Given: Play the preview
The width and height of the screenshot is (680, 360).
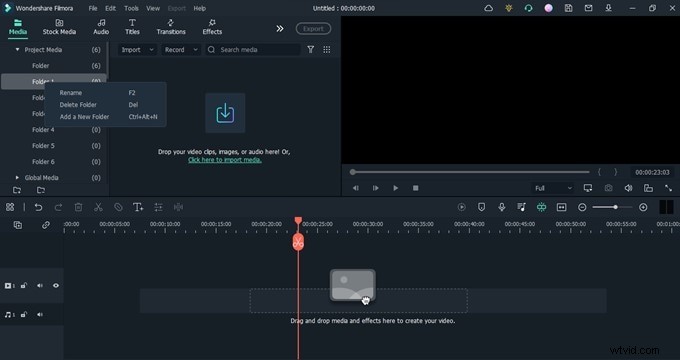Looking at the screenshot, I should pyautogui.click(x=396, y=188).
